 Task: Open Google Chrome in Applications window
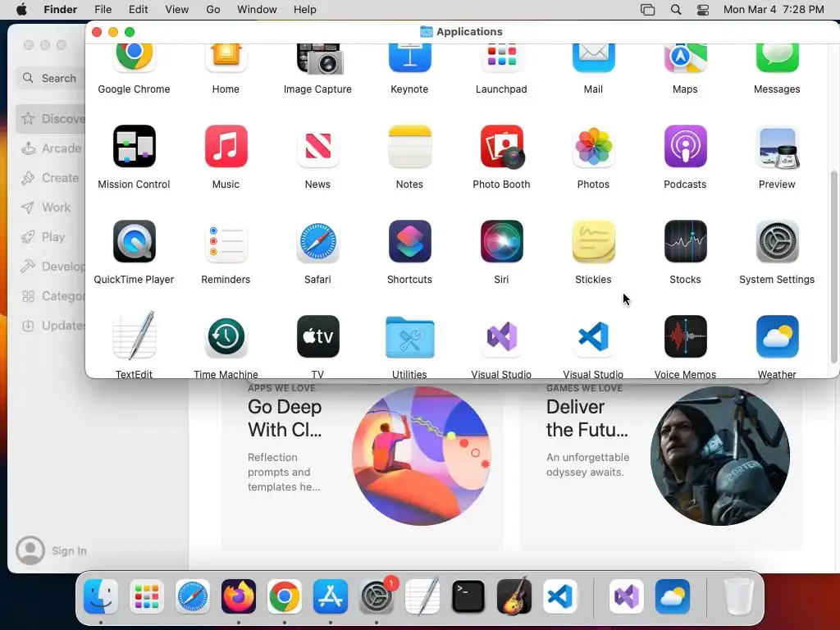click(x=134, y=58)
